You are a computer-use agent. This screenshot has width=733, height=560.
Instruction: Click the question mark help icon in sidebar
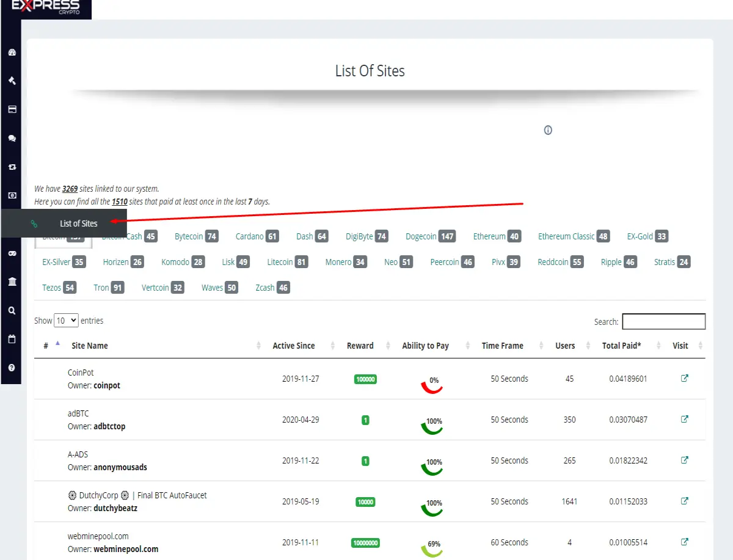[12, 368]
